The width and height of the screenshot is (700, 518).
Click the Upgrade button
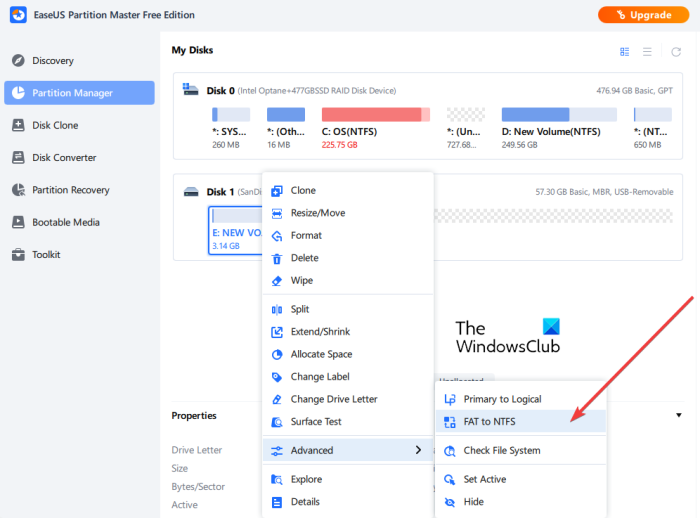[643, 15]
